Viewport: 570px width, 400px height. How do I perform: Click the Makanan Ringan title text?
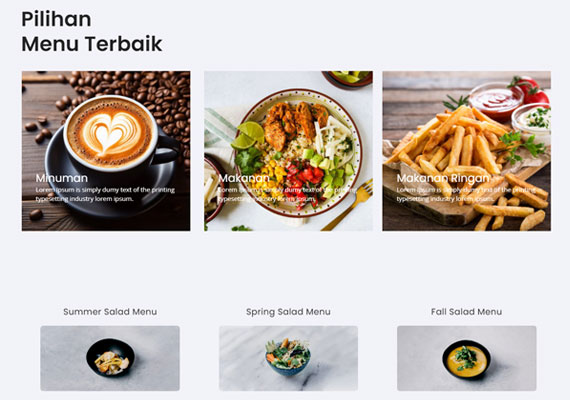click(443, 178)
